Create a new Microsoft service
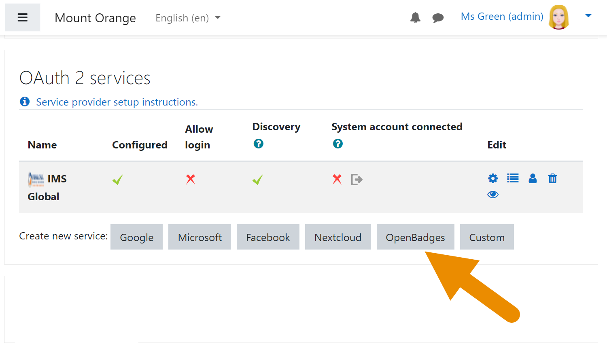This screenshot has height=364, width=607. click(x=200, y=237)
